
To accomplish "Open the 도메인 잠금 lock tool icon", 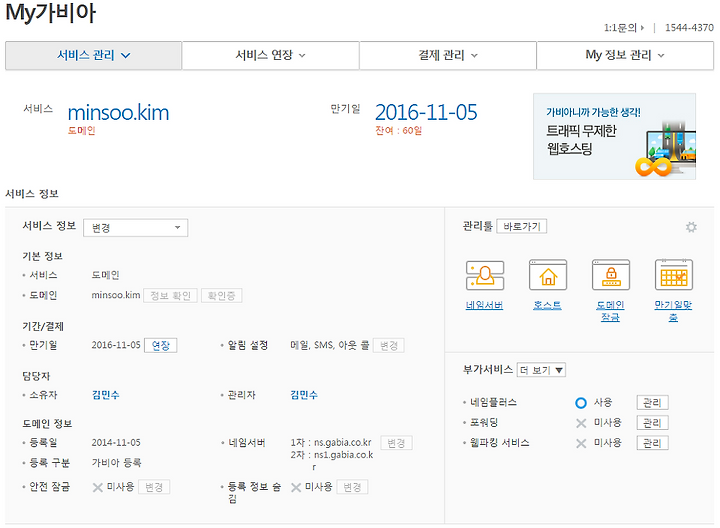I will click(x=611, y=275).
